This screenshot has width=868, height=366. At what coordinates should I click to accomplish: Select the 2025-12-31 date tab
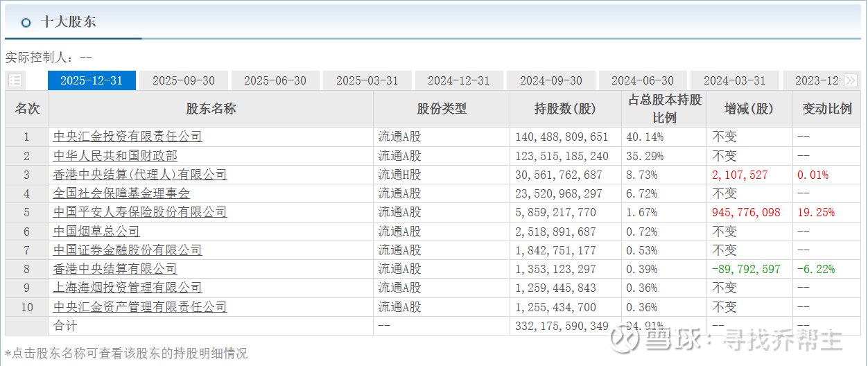pos(92,80)
